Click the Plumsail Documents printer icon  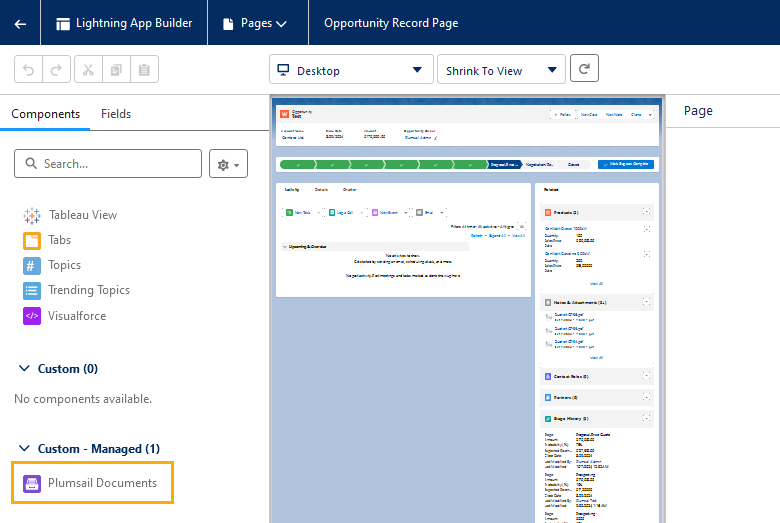tap(32, 483)
